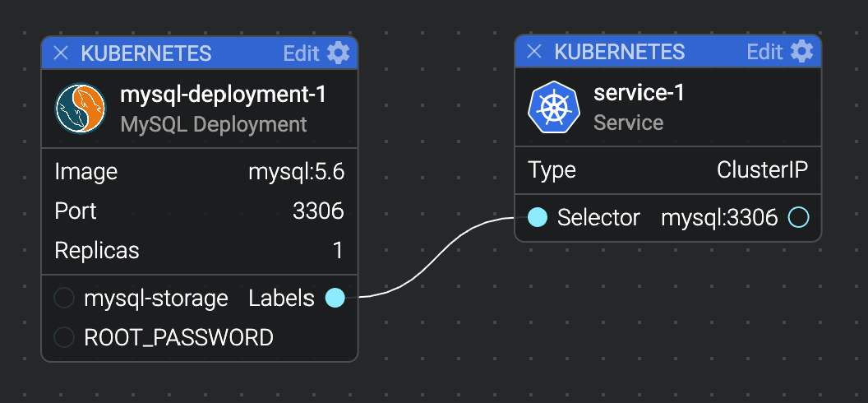Click Edit on mysql-deployment-1 header
This screenshot has height=403, width=868.
pyautogui.click(x=301, y=53)
